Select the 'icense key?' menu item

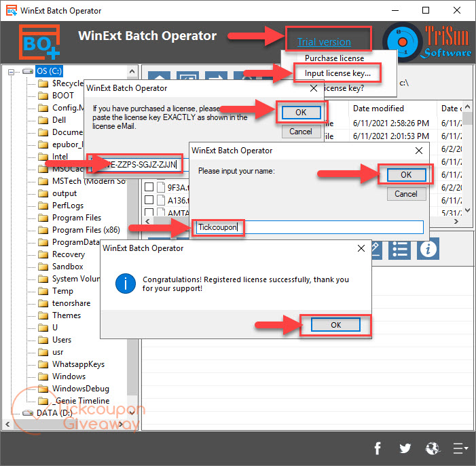click(344, 88)
